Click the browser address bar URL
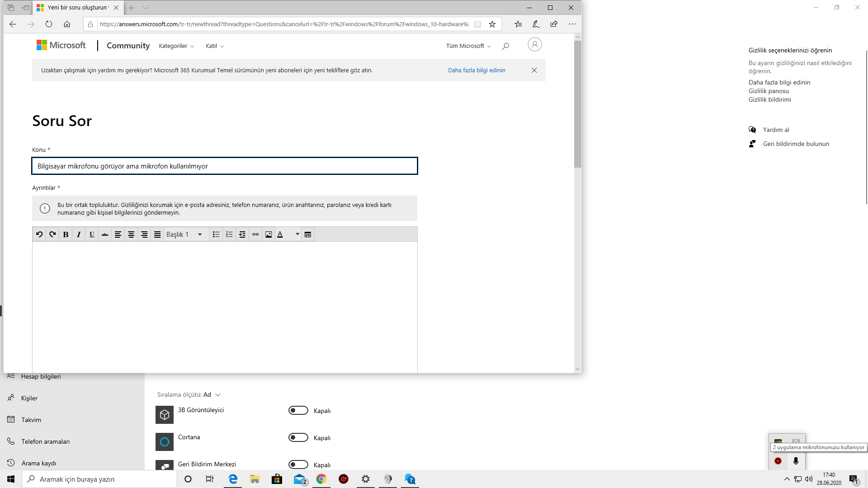 pos(284,24)
